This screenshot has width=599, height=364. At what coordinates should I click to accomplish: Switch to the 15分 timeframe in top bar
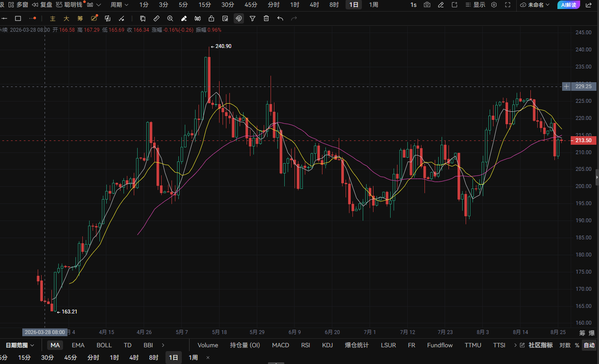click(x=205, y=5)
